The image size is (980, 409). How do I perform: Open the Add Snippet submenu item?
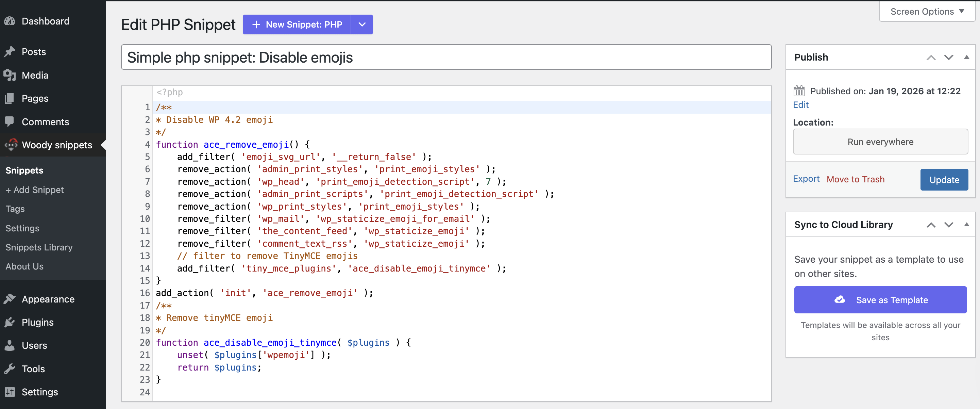[x=35, y=190]
